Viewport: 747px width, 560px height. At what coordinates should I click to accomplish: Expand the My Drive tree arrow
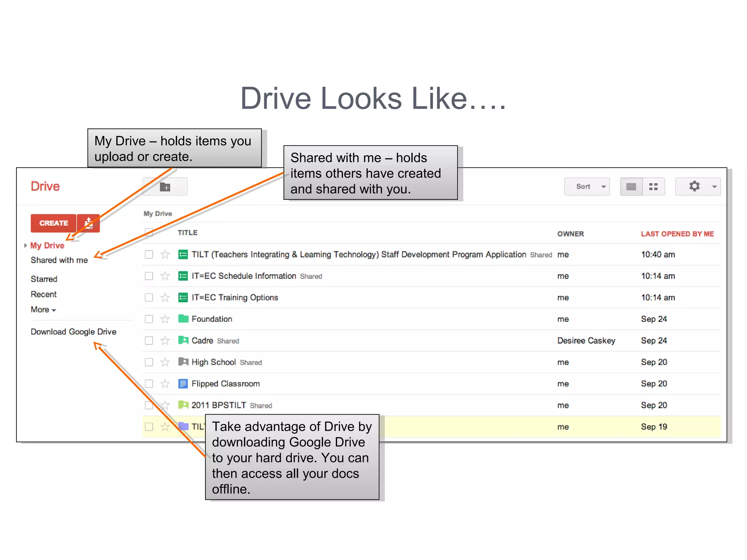coord(26,245)
